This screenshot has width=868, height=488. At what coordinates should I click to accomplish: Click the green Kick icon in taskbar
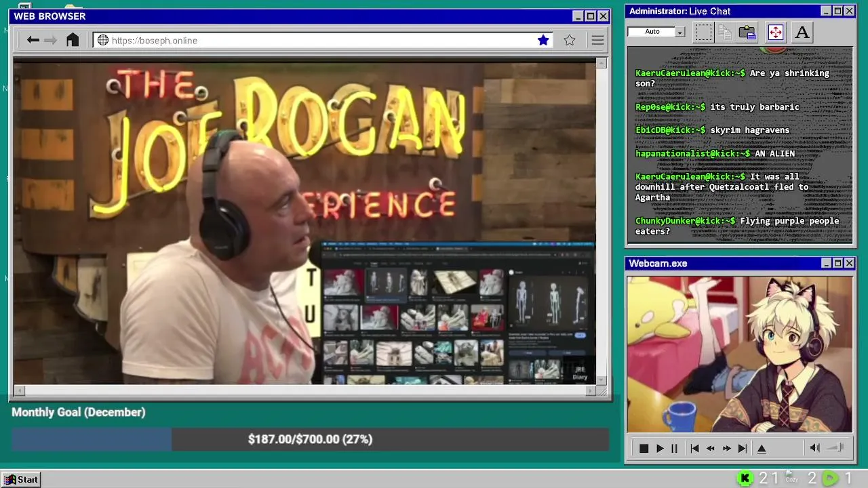[x=745, y=479]
